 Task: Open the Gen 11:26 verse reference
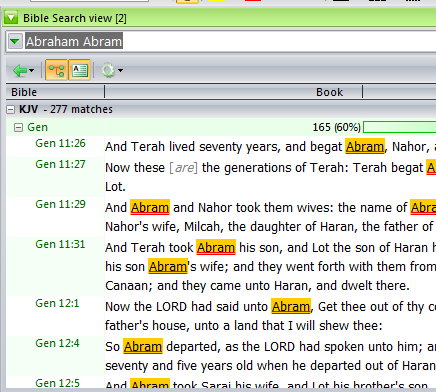click(60, 143)
